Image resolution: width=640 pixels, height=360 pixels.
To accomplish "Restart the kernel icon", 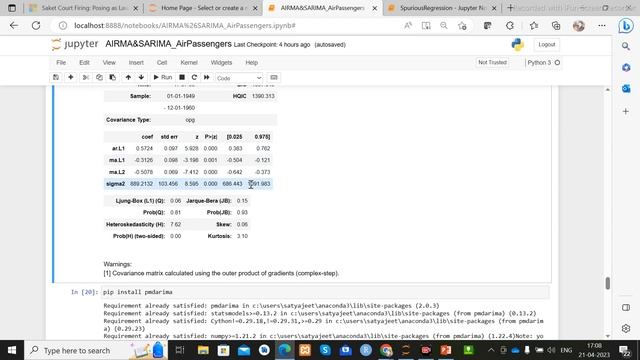I will 194,78.
